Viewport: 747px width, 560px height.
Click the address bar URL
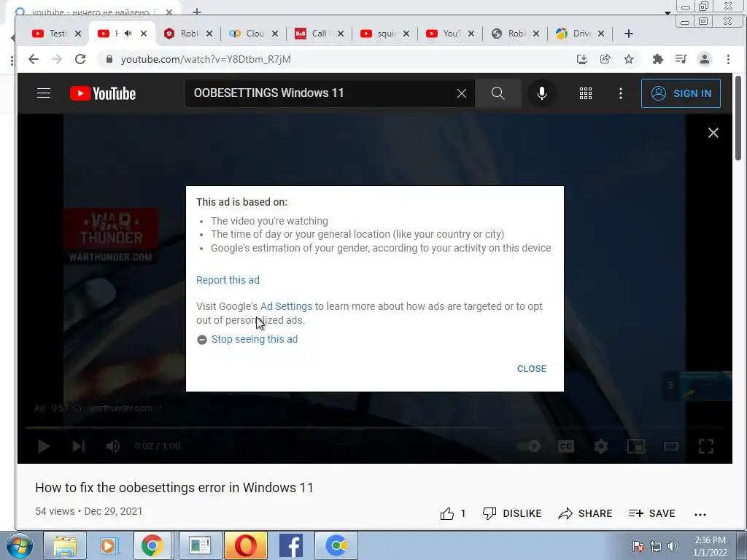[206, 59]
